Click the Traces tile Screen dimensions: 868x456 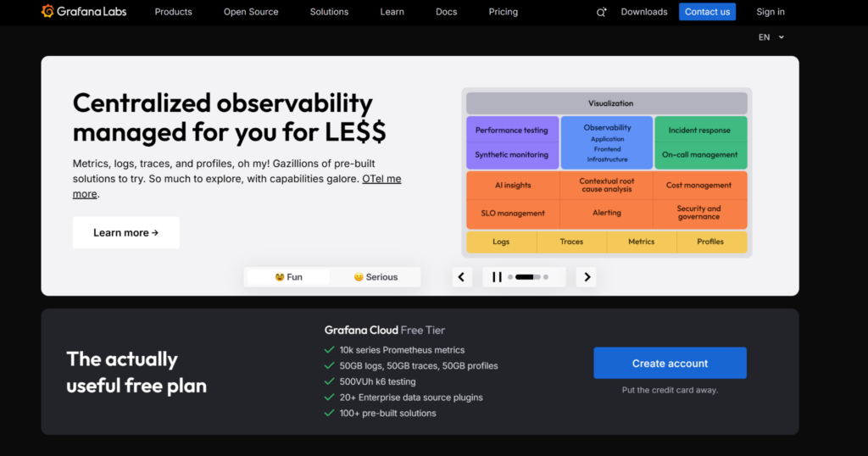click(x=571, y=242)
